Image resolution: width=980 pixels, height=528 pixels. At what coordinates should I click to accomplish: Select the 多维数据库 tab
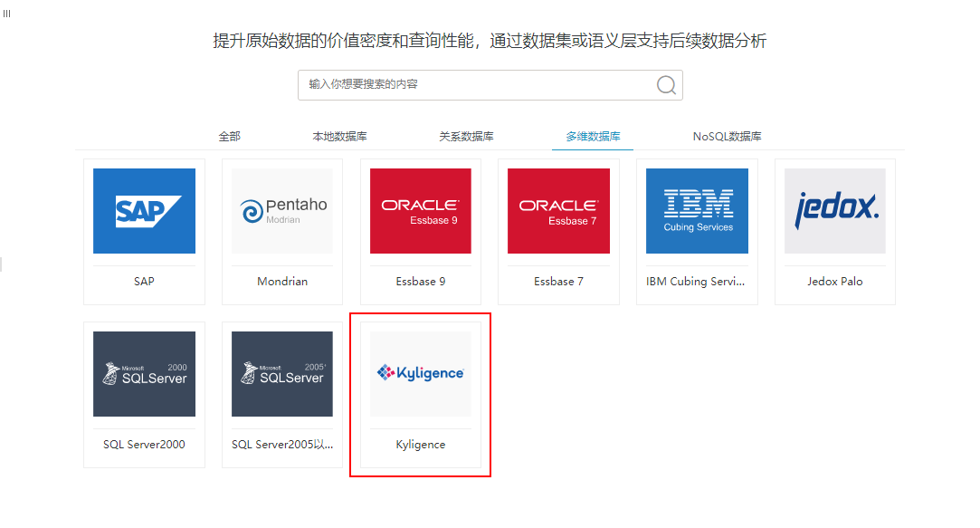click(593, 137)
